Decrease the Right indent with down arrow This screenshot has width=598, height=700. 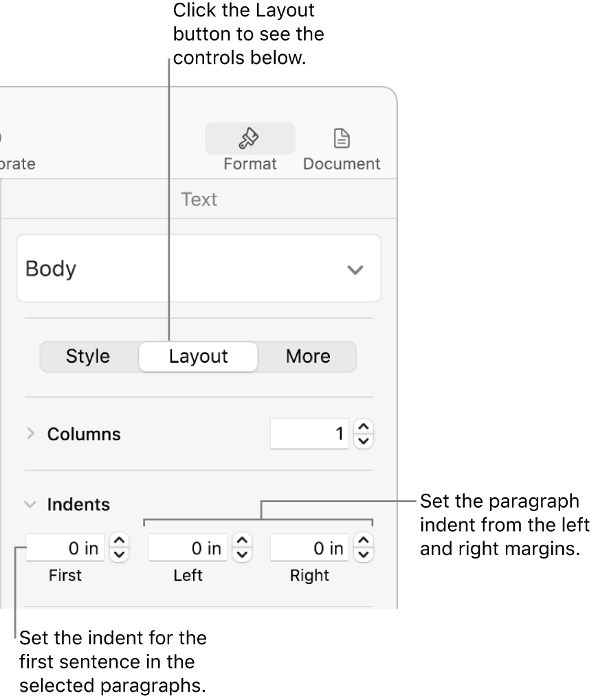point(364,555)
